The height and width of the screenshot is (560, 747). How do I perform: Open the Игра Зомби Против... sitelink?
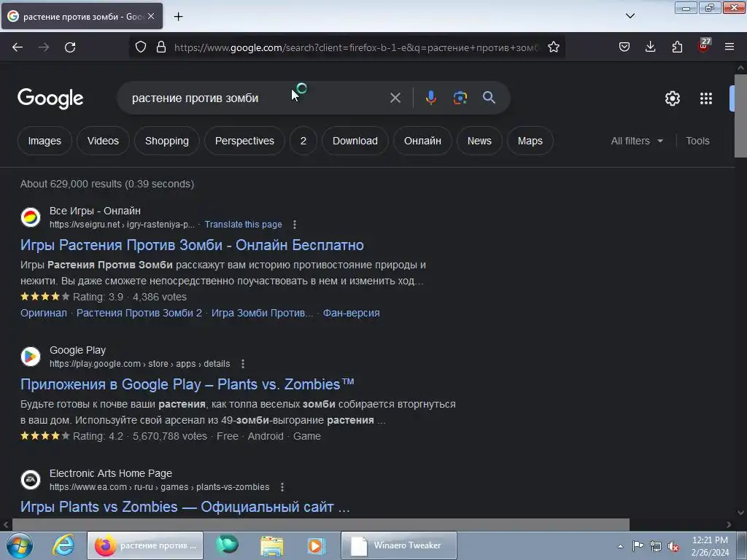pyautogui.click(x=262, y=313)
